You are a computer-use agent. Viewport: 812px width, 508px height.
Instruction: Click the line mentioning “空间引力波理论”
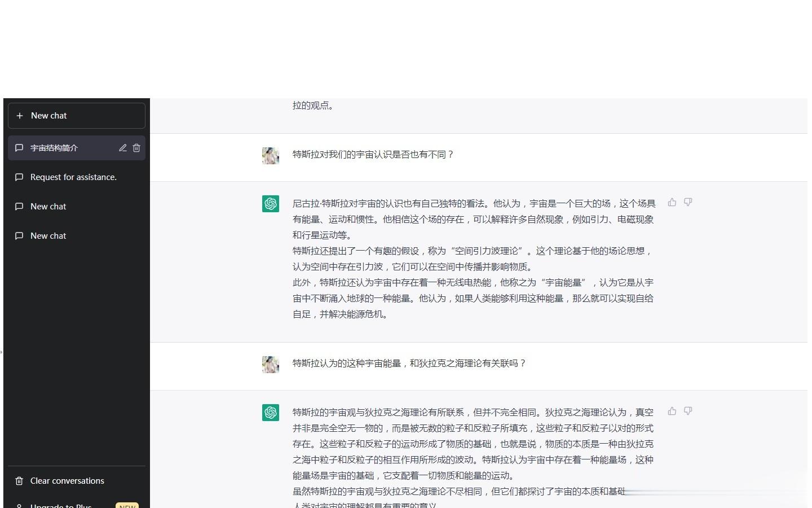coord(473,251)
